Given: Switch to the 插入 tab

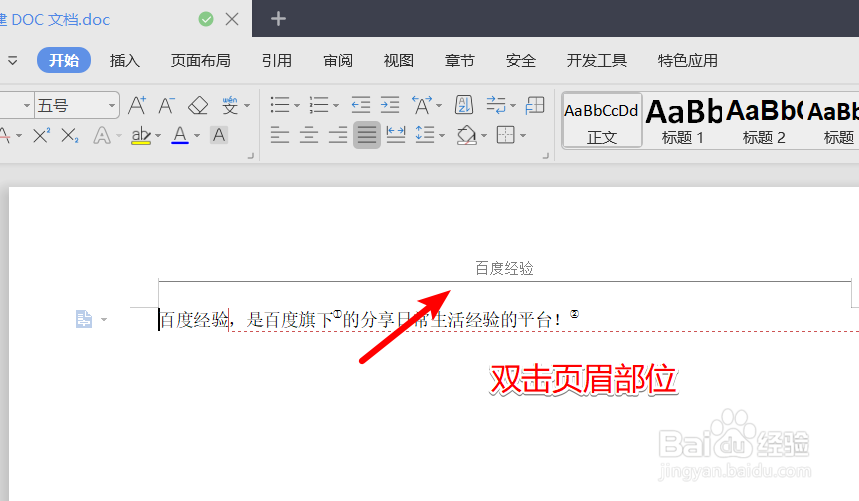Looking at the screenshot, I should tap(125, 60).
